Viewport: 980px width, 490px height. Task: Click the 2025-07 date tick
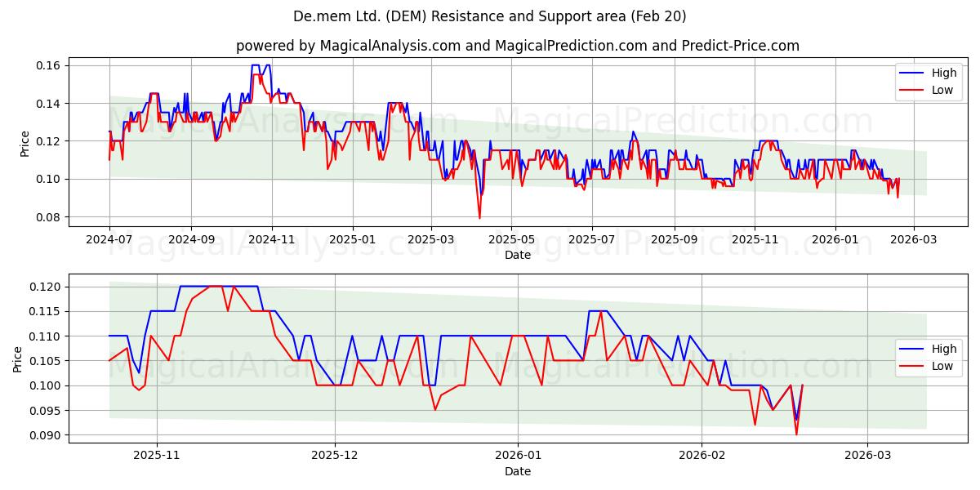(592, 240)
